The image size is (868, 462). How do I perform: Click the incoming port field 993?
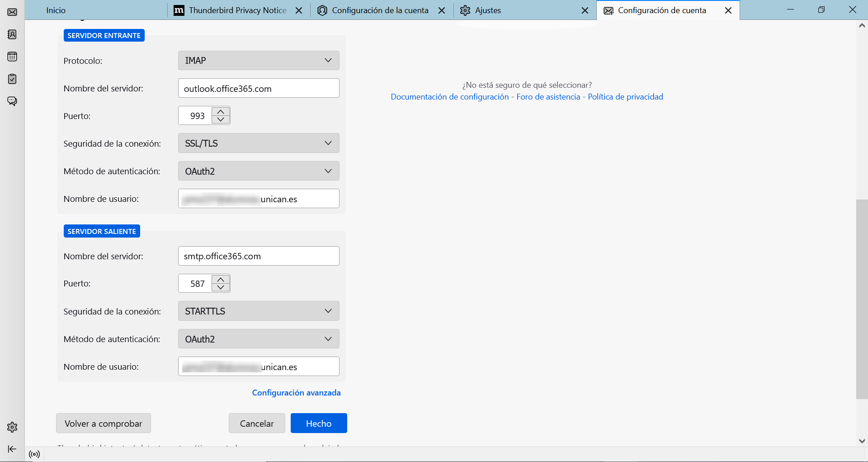point(195,115)
